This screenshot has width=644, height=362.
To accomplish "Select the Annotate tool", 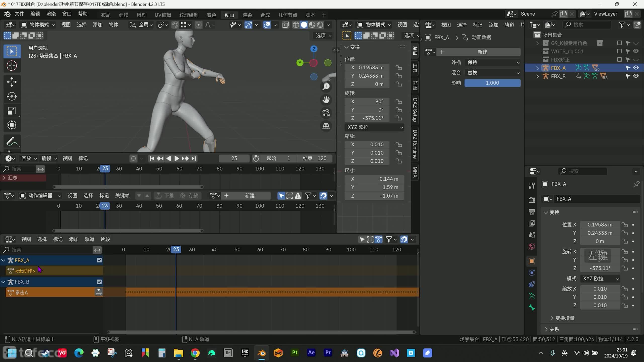I will click(x=12, y=141).
